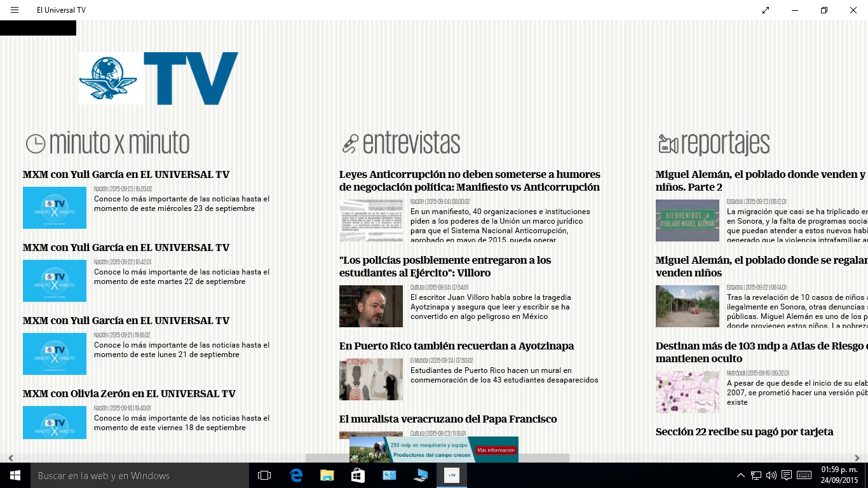Open the Windows Start menu
868x488 pixels.
pos(15,475)
